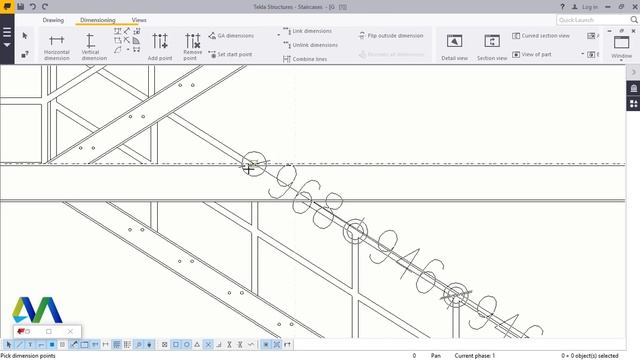This screenshot has height=360, width=640.
Task: Open dropdown arrow left of Link dimensions
Action: pos(278,35)
